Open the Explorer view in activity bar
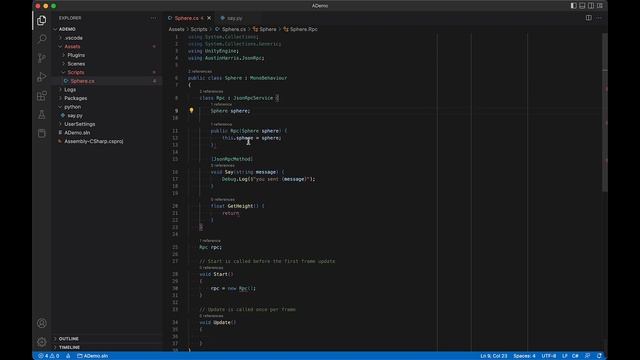This screenshot has height=360, width=640. coord(42,20)
